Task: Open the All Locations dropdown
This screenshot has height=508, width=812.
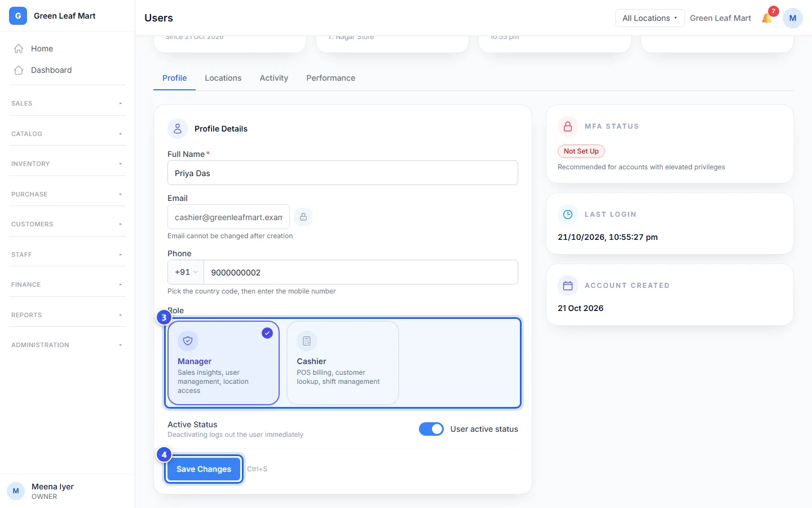Action: [650, 18]
